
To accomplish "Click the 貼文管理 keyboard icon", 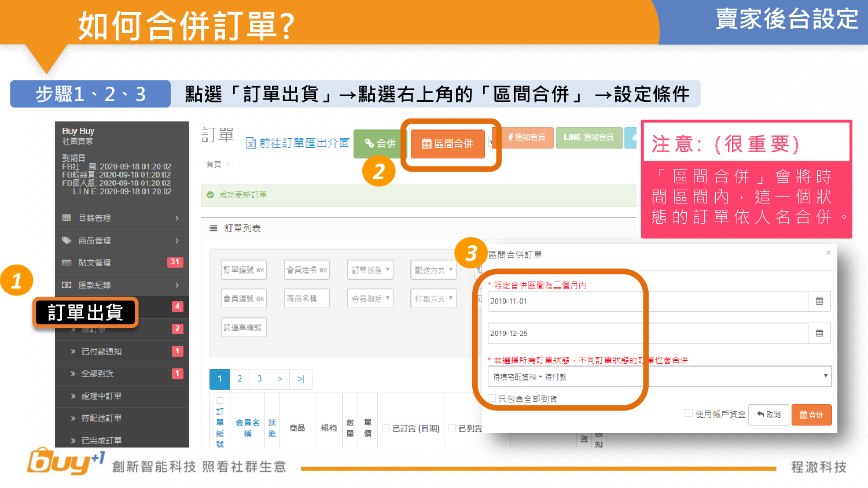I will coord(67,263).
